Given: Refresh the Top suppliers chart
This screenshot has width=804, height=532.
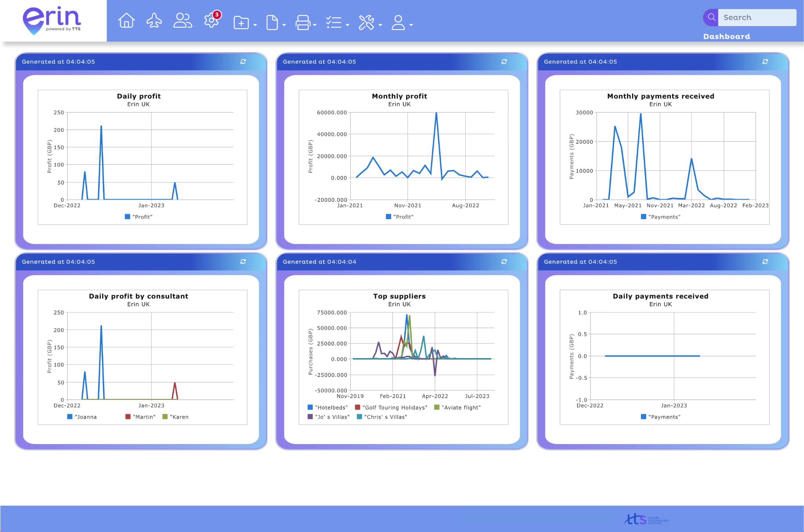Looking at the screenshot, I should tap(504, 262).
